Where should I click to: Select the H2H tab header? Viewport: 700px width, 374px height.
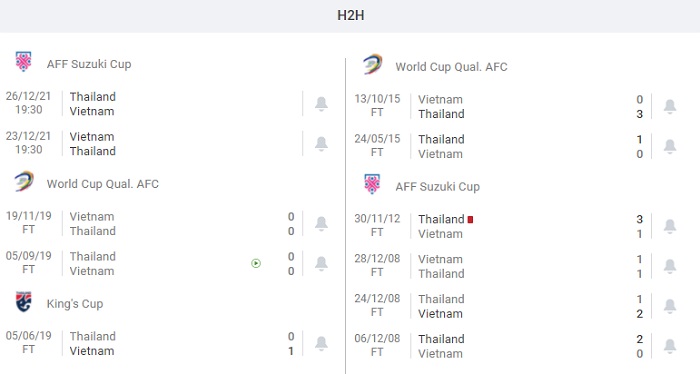click(350, 15)
